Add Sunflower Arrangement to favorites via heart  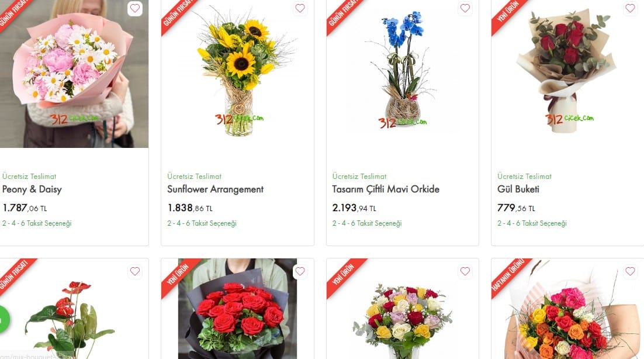tap(300, 8)
